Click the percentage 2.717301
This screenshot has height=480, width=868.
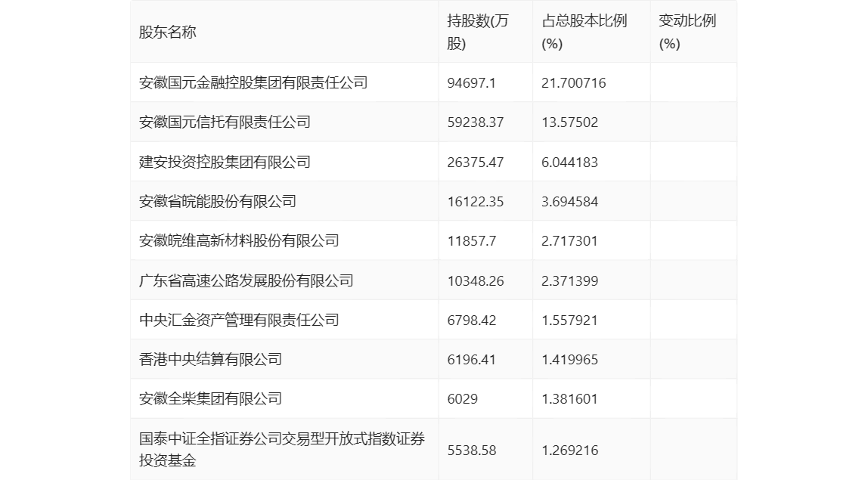click(569, 241)
